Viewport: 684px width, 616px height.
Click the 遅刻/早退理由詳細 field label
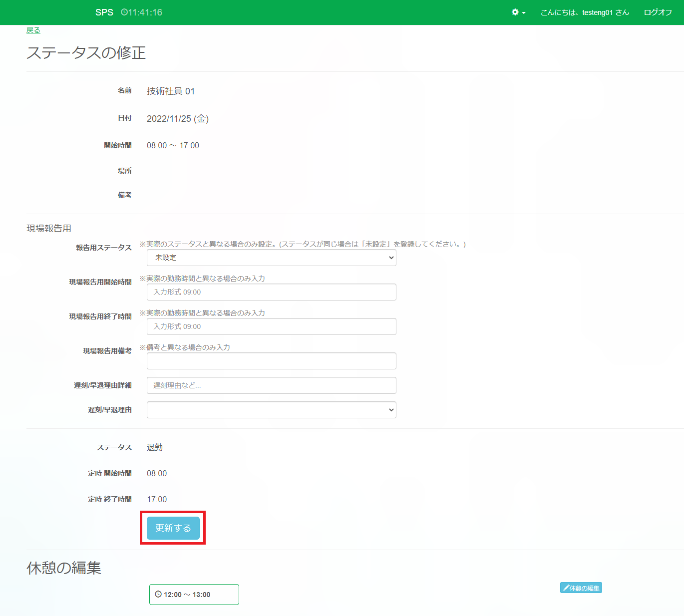(102, 385)
